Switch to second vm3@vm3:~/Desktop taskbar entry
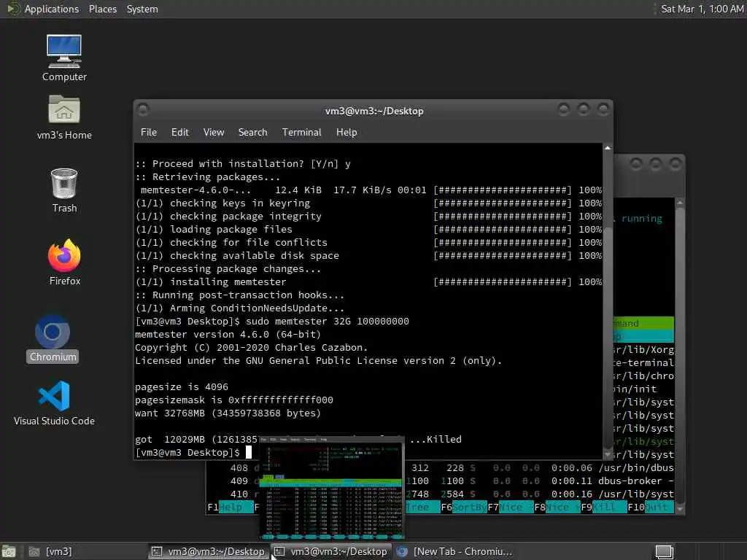This screenshot has width=747, height=560. 332,552
